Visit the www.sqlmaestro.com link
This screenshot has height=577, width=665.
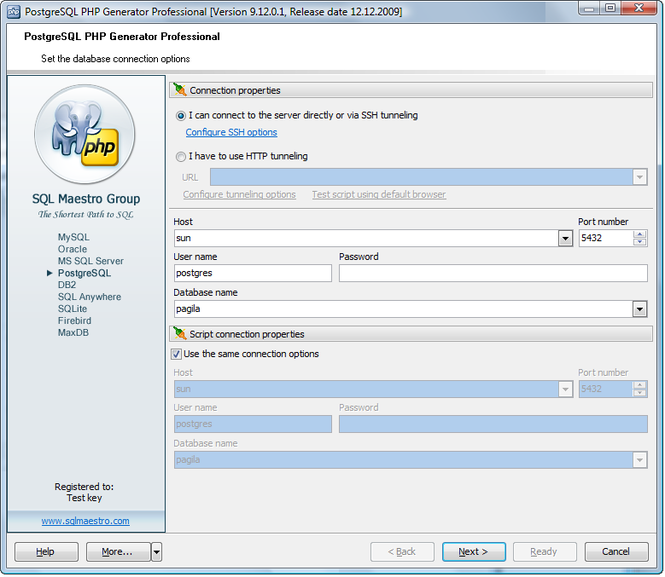point(85,521)
